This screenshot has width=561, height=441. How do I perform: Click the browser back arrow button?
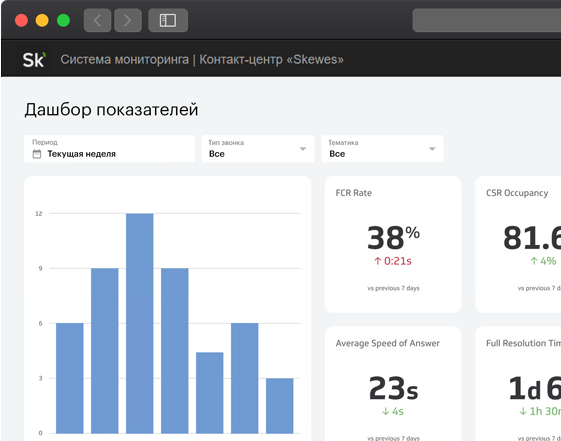point(97,20)
